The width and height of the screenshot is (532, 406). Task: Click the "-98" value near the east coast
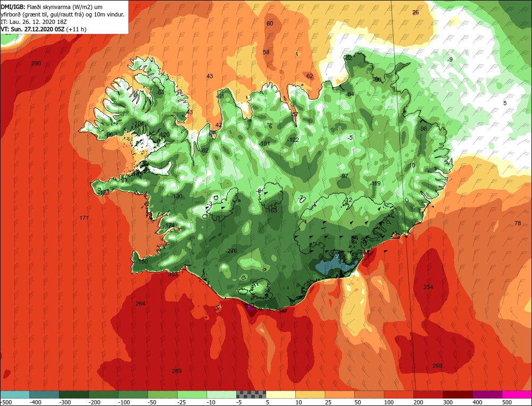pos(423,129)
